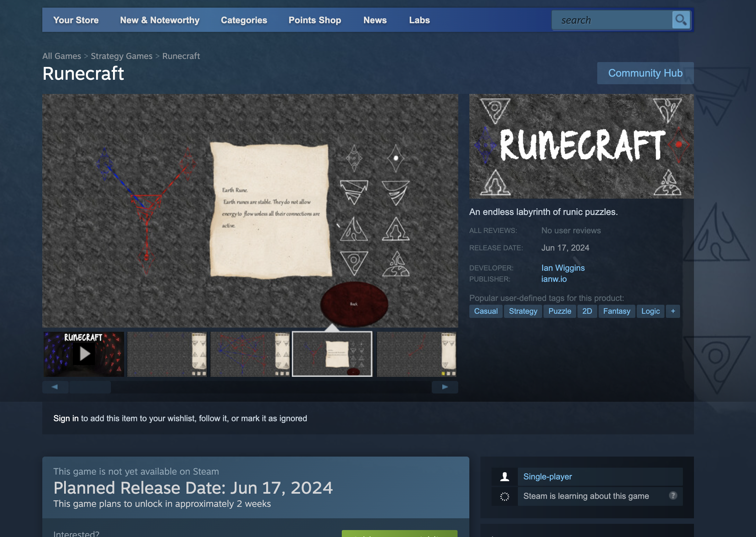Click the right carousel arrow
This screenshot has width=756, height=537.
pyautogui.click(x=445, y=387)
